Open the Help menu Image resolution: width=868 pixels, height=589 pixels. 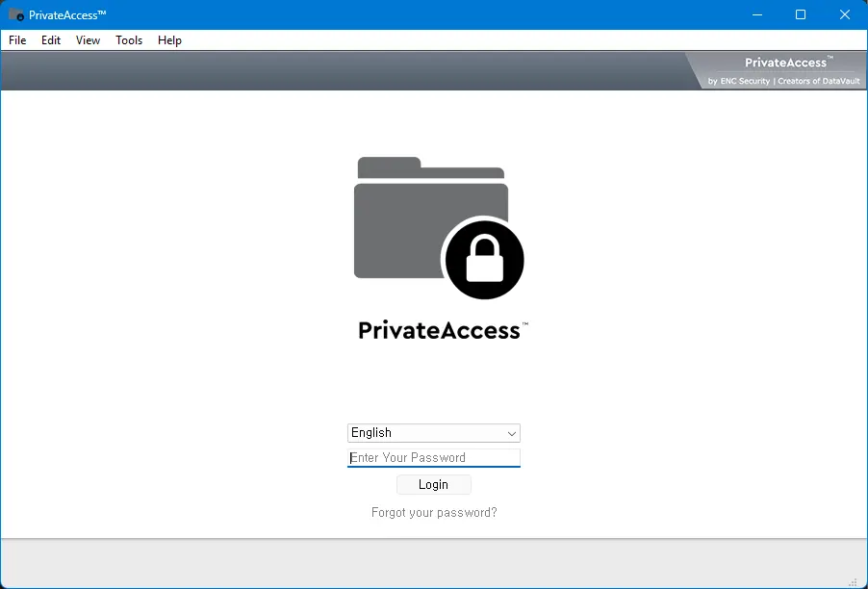click(x=169, y=40)
